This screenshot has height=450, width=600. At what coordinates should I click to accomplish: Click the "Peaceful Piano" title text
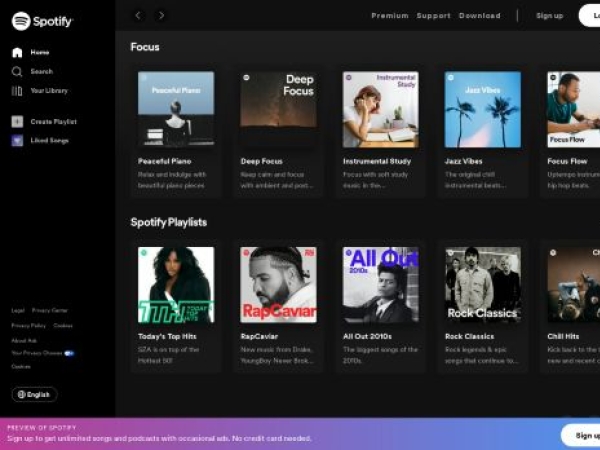coord(165,161)
